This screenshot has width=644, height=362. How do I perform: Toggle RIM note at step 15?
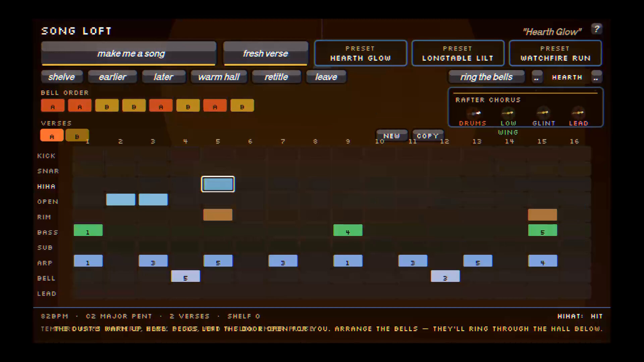[542, 215]
